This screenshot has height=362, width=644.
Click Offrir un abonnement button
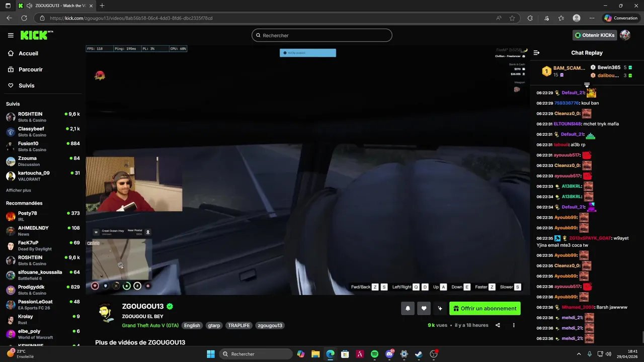pyautogui.click(x=485, y=309)
